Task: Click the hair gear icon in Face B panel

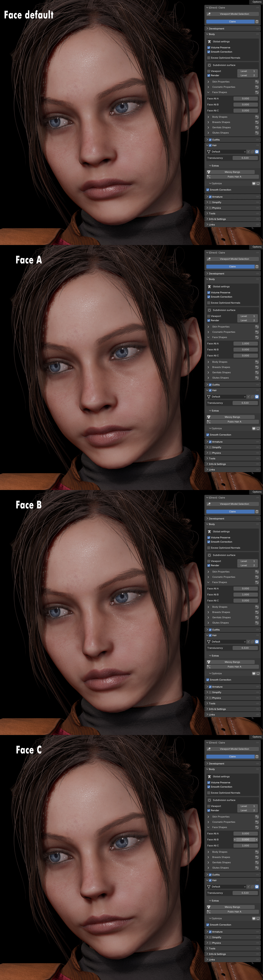Action: (257, 641)
